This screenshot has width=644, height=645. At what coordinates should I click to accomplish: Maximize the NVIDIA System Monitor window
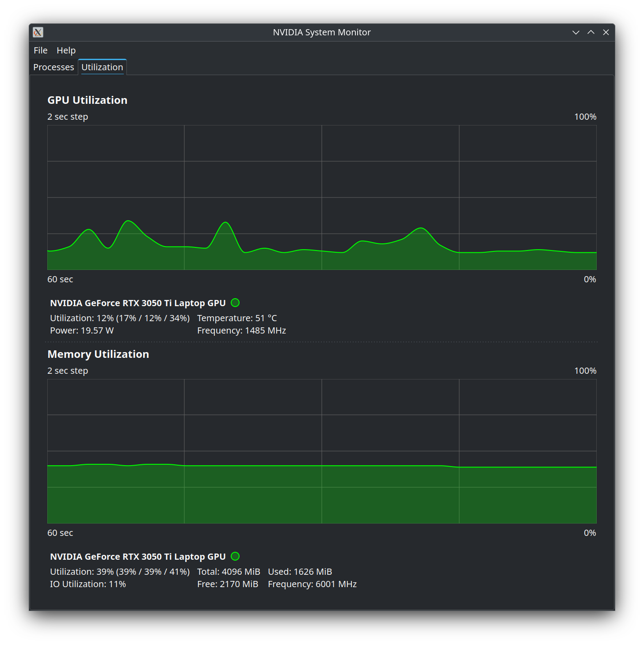tap(591, 32)
